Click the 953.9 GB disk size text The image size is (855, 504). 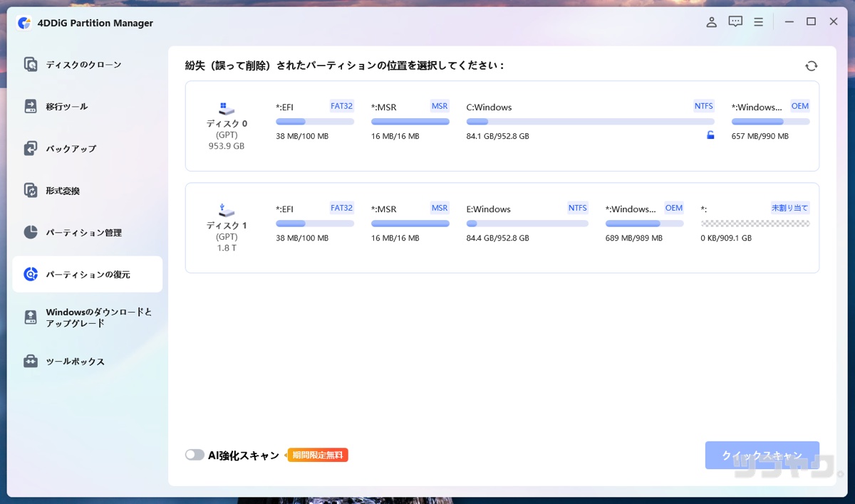(x=227, y=146)
